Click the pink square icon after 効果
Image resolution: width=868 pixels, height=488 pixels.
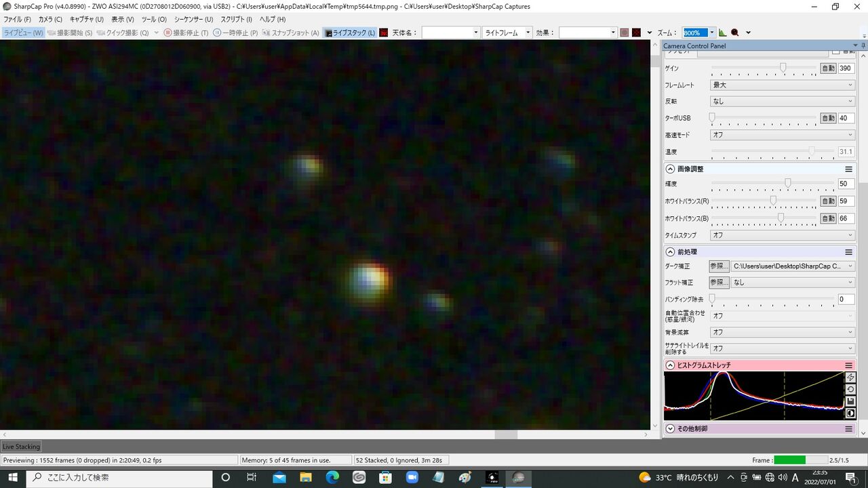click(x=625, y=33)
